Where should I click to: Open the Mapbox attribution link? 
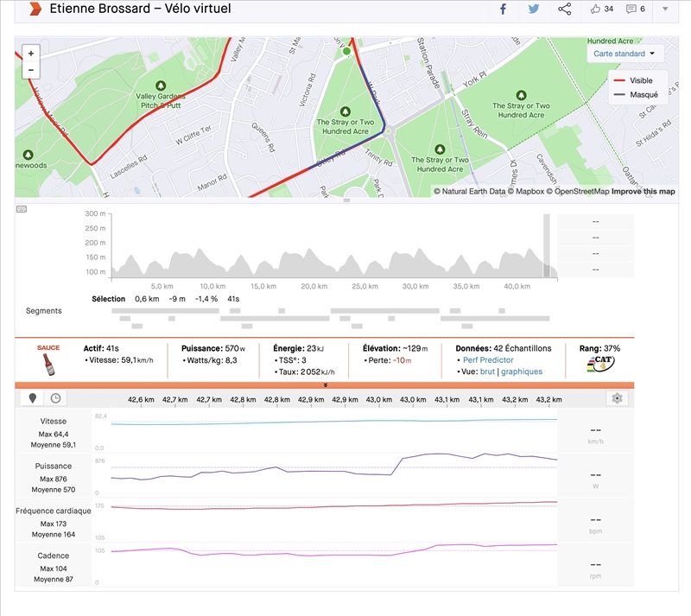pyautogui.click(x=526, y=192)
